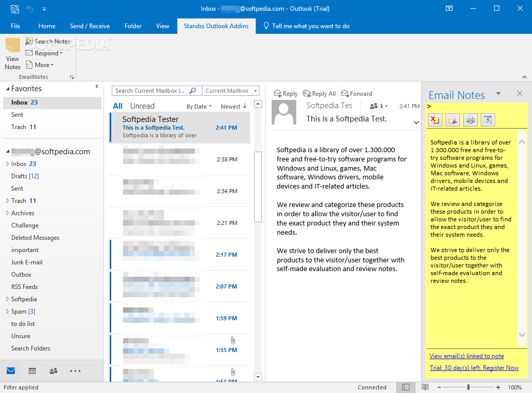Show All messages filter
This screenshot has height=393, width=532.
tap(117, 106)
